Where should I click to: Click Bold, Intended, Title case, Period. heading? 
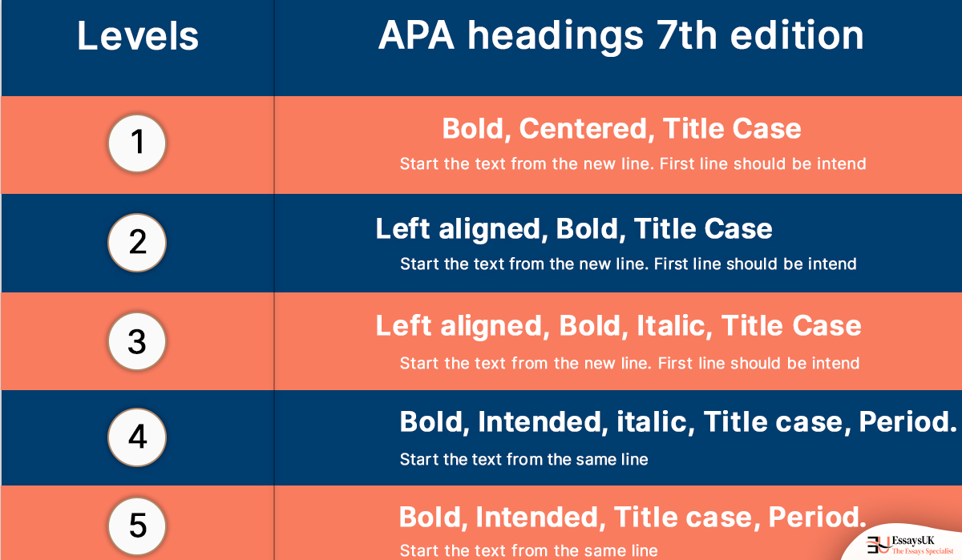coord(633,517)
